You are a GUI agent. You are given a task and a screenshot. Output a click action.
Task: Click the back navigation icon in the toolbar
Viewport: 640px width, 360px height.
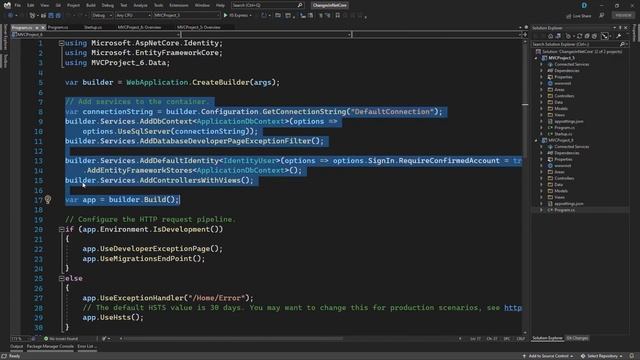click(11, 16)
